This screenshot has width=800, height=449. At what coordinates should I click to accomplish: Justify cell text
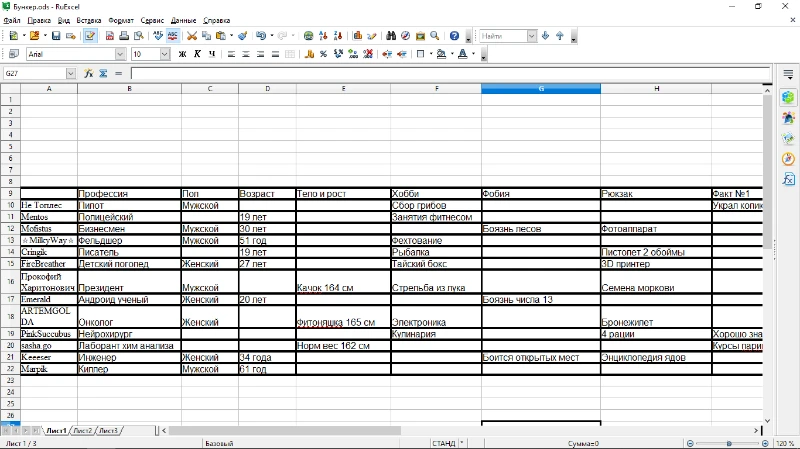tap(276, 54)
